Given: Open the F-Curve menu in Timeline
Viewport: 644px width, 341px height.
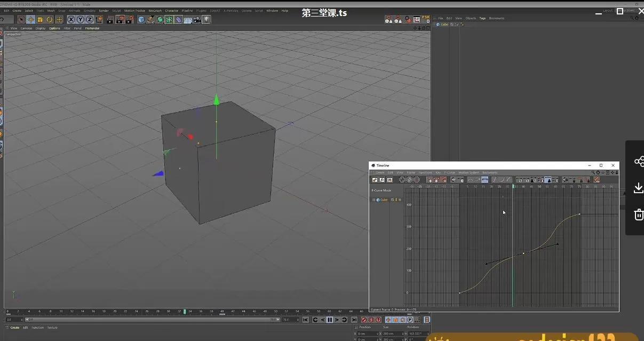Looking at the screenshot, I should (x=450, y=173).
